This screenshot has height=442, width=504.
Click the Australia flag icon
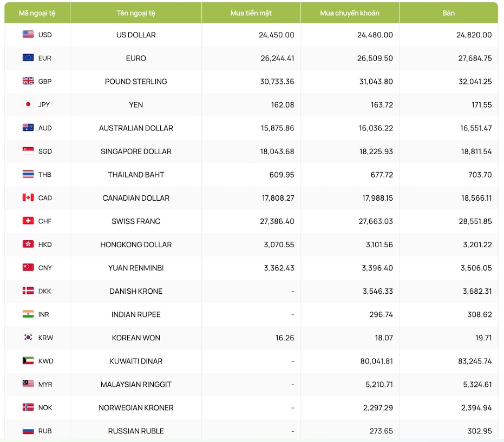click(28, 128)
